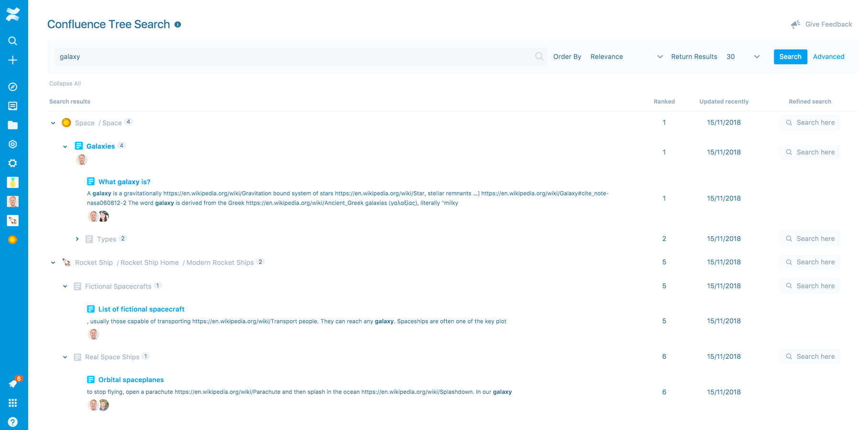Open notifications icon with badge 6

13,383
